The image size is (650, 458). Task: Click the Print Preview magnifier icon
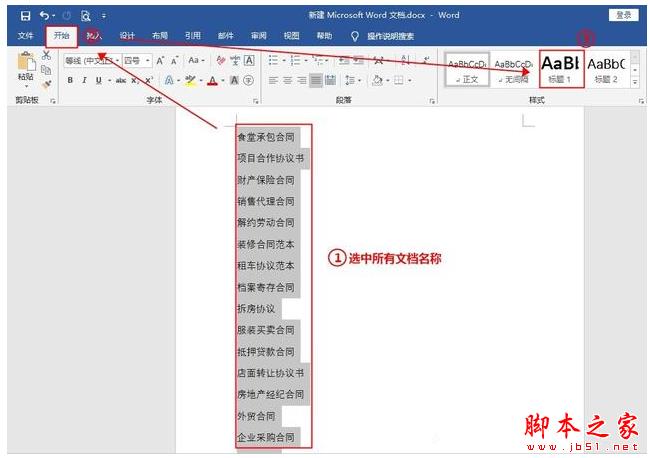pos(85,16)
